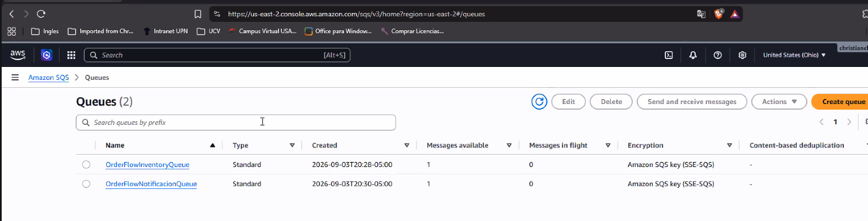Click Send and receive messages button
The width and height of the screenshot is (868, 221).
tap(692, 102)
